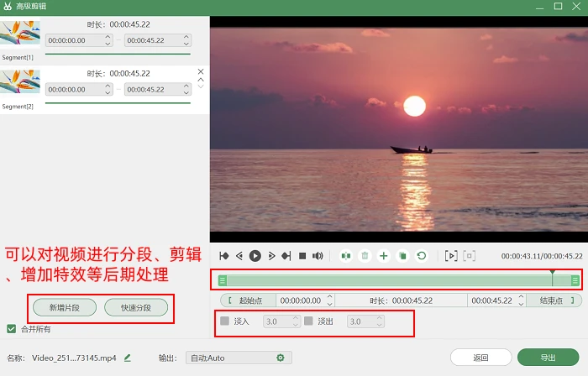Click the split segment icon
588x376 pixels.
(346, 256)
